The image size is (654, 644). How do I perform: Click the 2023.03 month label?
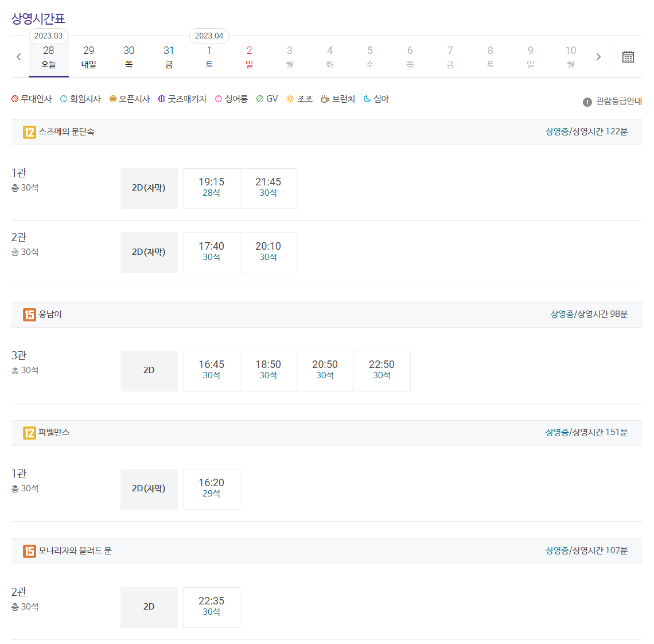[x=48, y=36]
